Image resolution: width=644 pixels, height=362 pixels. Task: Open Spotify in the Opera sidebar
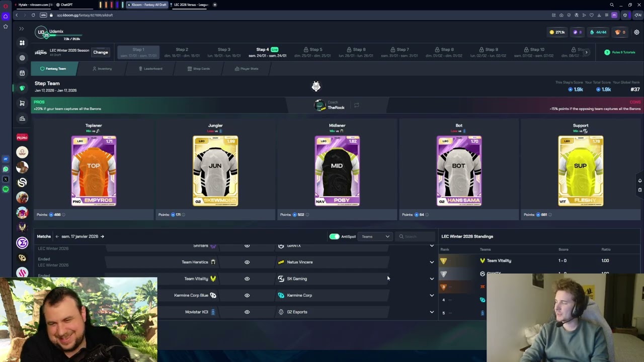click(6, 189)
